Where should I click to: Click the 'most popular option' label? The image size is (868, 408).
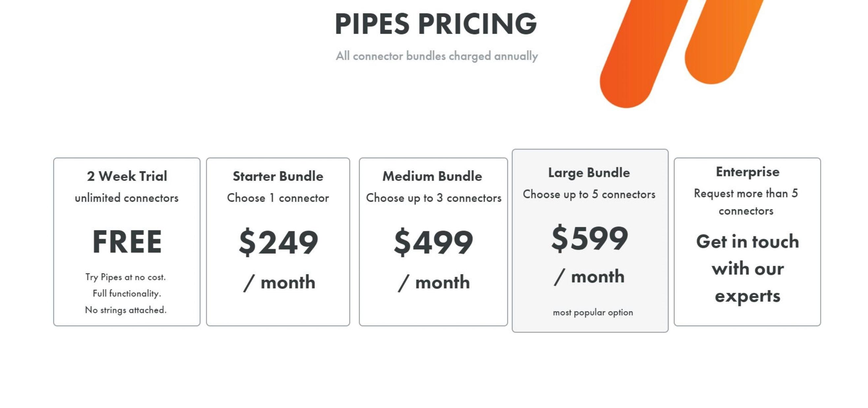pyautogui.click(x=593, y=313)
